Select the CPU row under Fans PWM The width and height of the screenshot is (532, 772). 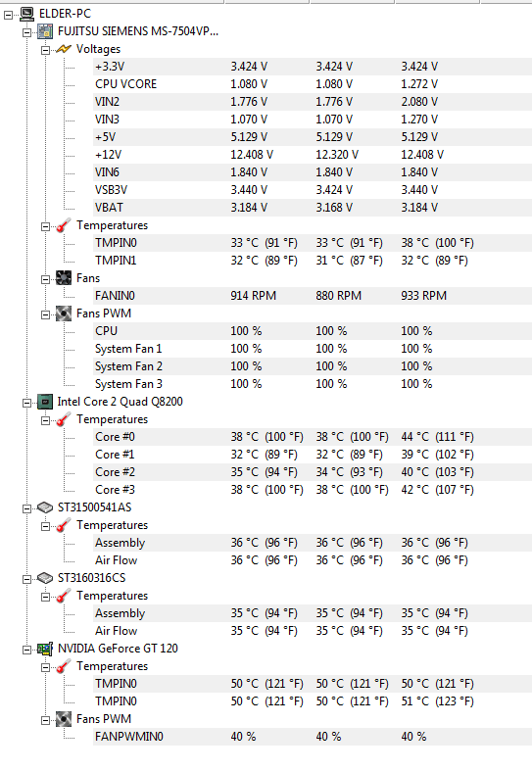(x=313, y=331)
